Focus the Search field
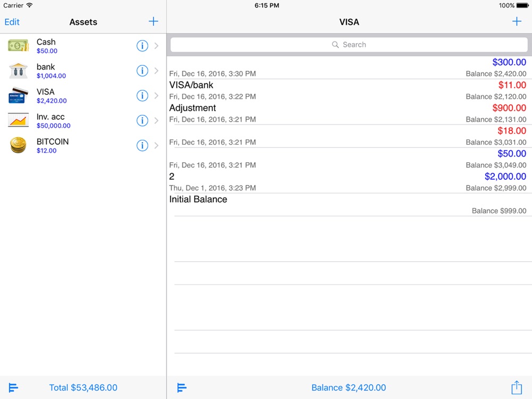This screenshot has height=399, width=532. pos(349,45)
